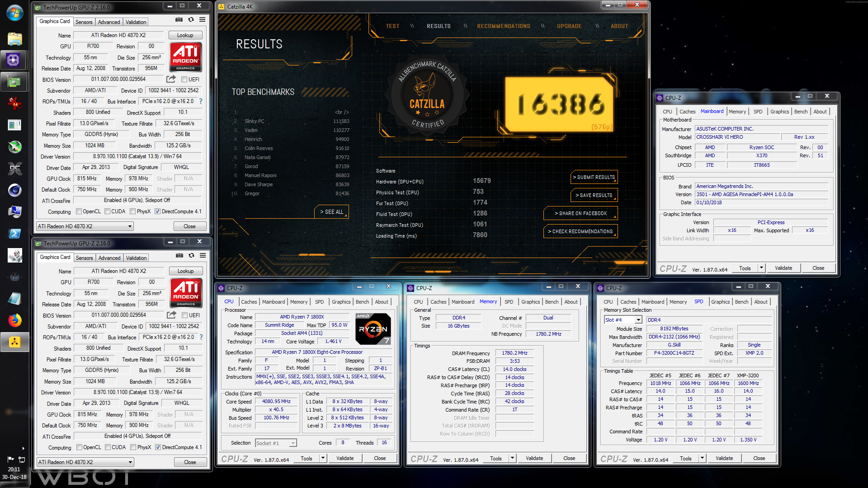Screen dimensions: 868x488
Task: Click the red icon with badge 64 on taskbar
Action: point(14,103)
